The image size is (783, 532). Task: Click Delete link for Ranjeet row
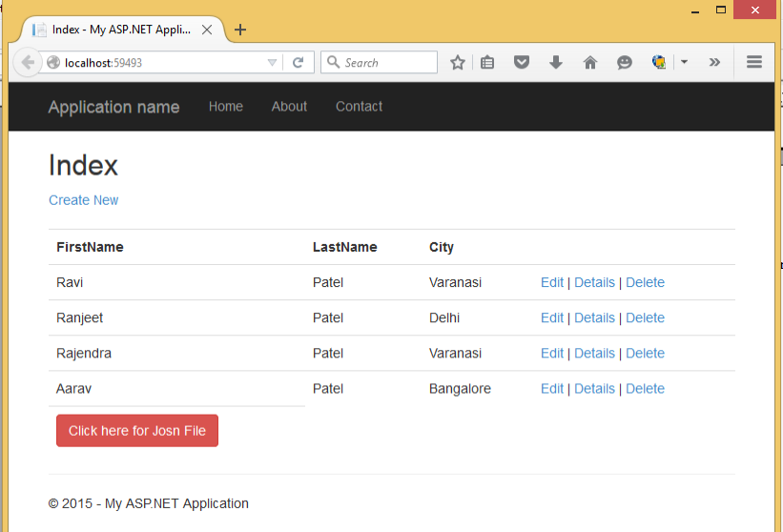coord(645,318)
